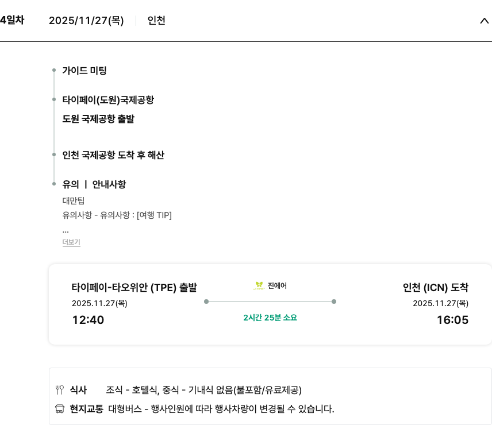Click the 4일차 day heading

tap(11, 20)
